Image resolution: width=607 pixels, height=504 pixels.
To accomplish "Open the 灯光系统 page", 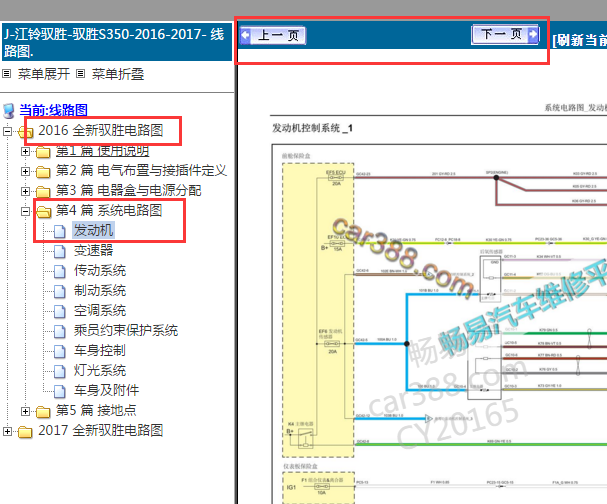I will click(x=100, y=370).
